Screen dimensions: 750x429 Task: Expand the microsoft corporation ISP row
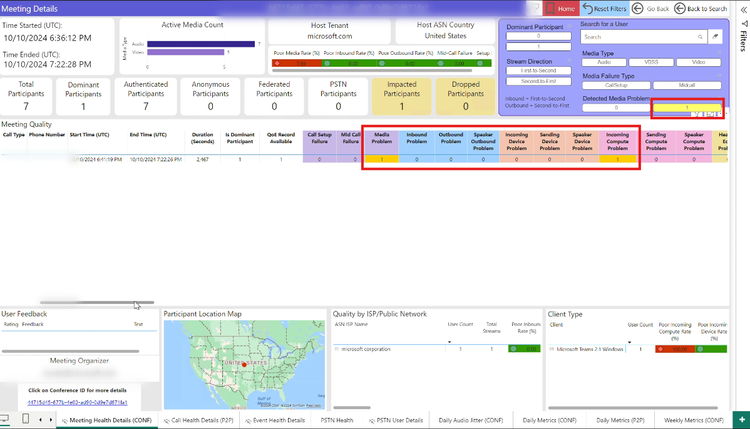click(x=336, y=349)
